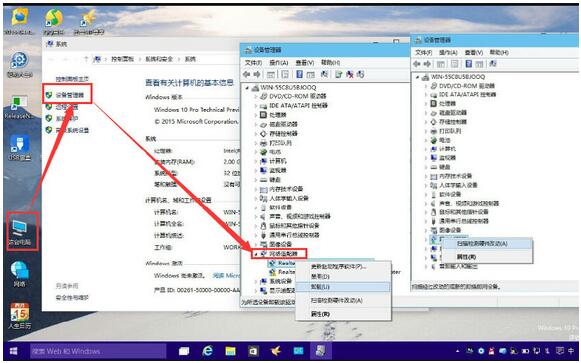This screenshot has height=363, width=581.
Task: Choose 更新驱动程序软件(P) in context menu
Action: (x=343, y=266)
